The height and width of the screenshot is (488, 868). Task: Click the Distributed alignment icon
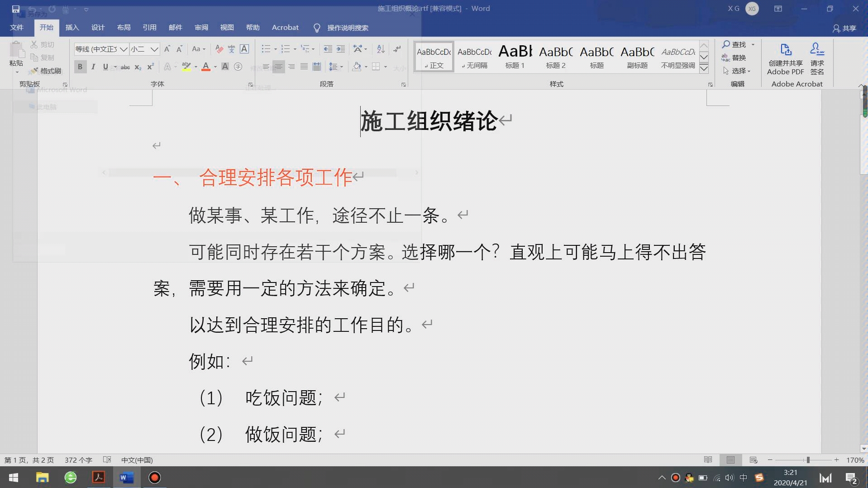pyautogui.click(x=317, y=67)
